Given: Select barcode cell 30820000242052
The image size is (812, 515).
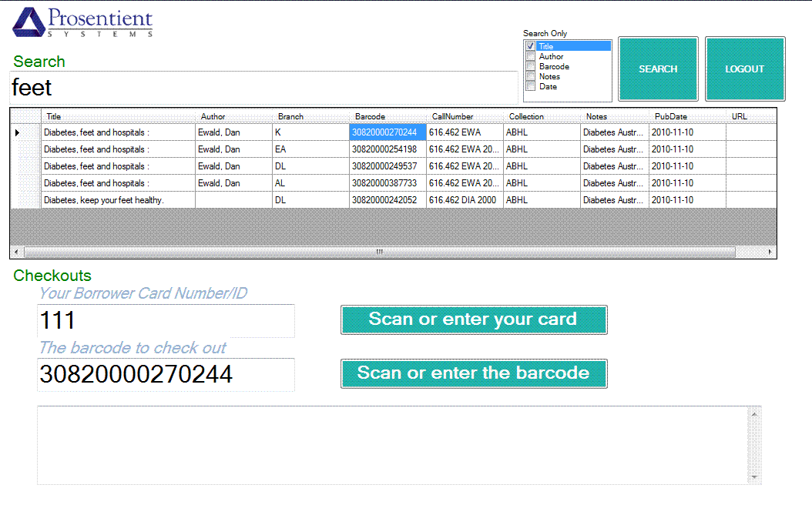Looking at the screenshot, I should pyautogui.click(x=388, y=200).
